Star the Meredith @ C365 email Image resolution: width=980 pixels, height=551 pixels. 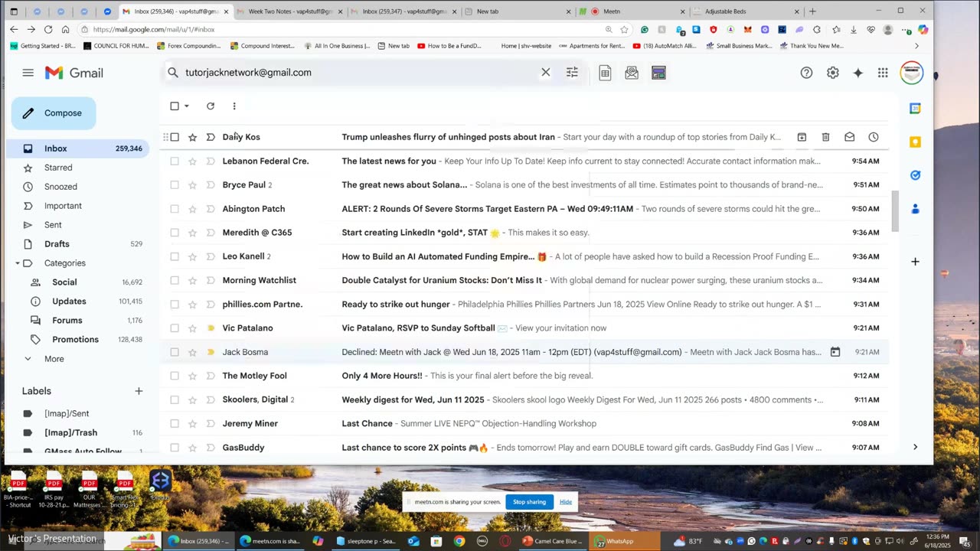tap(192, 233)
